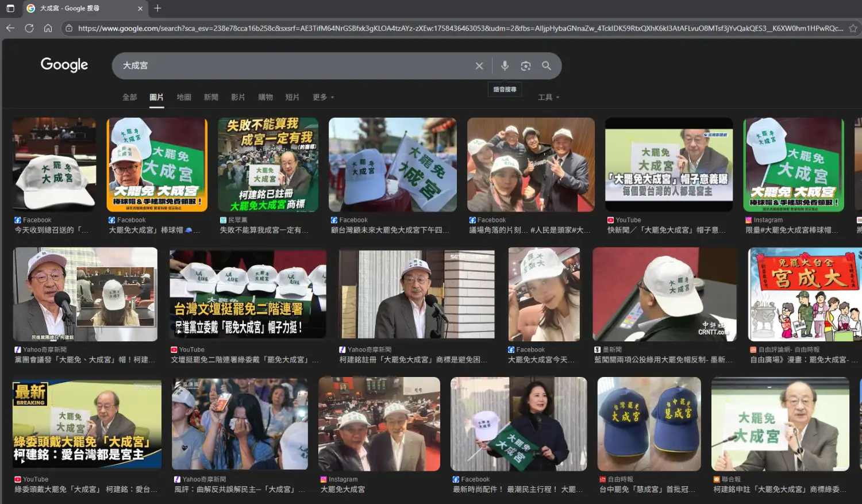
Task: Open 自由廣場 漫畫 罷免大成宮 image
Action: point(805,294)
